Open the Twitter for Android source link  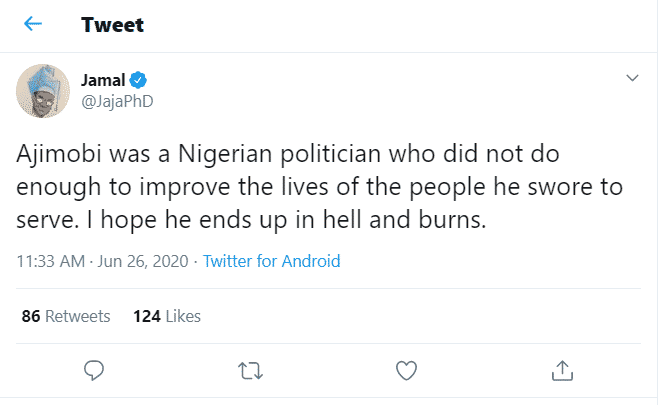click(x=271, y=262)
